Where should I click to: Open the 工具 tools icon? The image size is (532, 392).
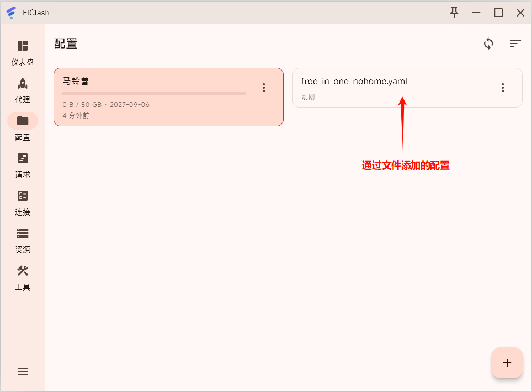23,271
